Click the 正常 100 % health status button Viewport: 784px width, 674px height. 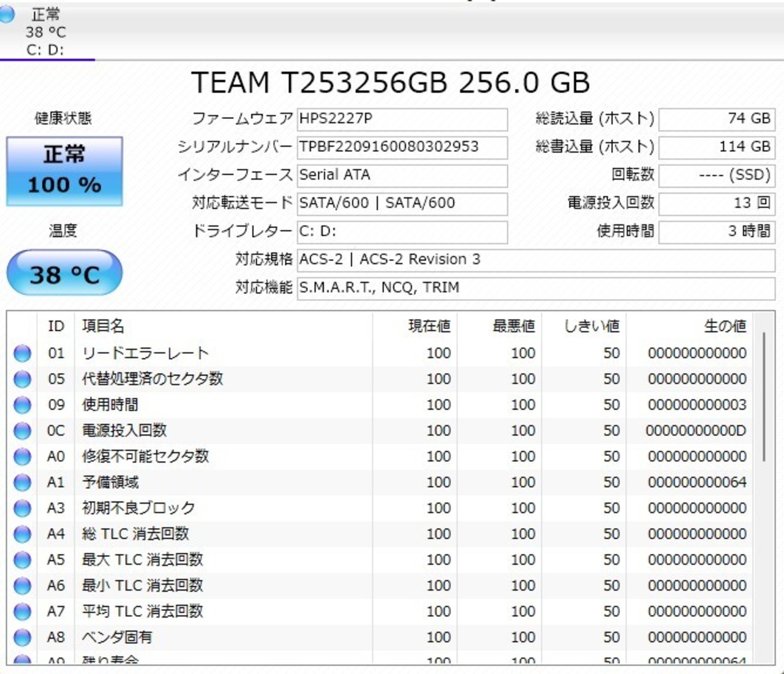tap(64, 171)
